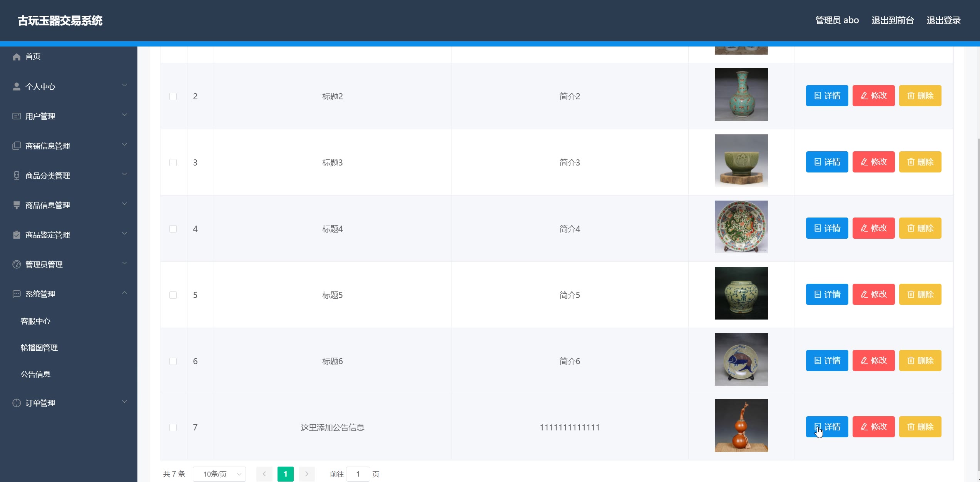Open the 公告信息 submenu item
Image resolution: width=980 pixels, height=482 pixels.
click(x=35, y=374)
